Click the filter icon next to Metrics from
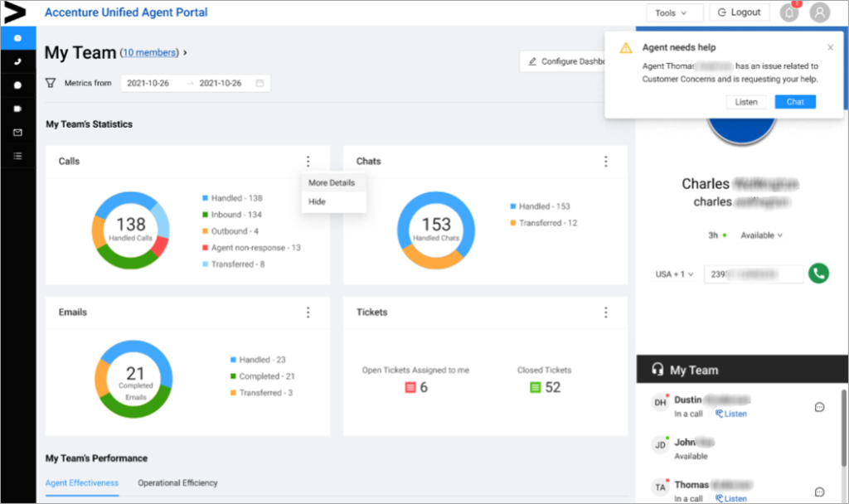The image size is (849, 504). [50, 83]
